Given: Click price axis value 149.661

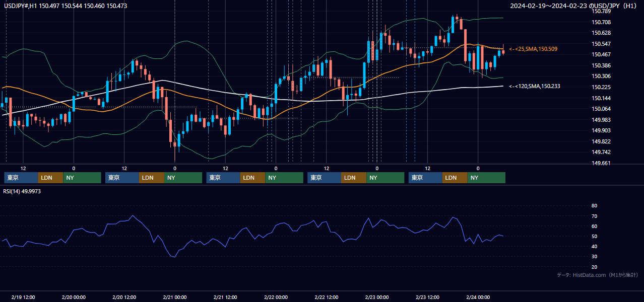Looking at the screenshot, I should (601, 163).
